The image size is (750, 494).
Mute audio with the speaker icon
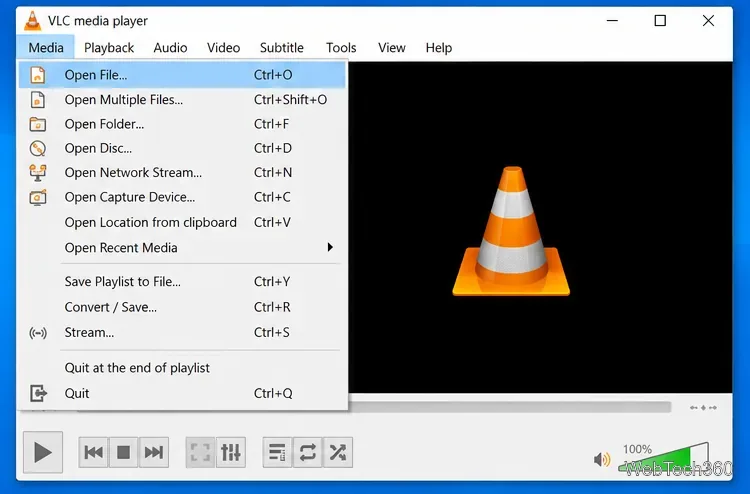tap(602, 460)
